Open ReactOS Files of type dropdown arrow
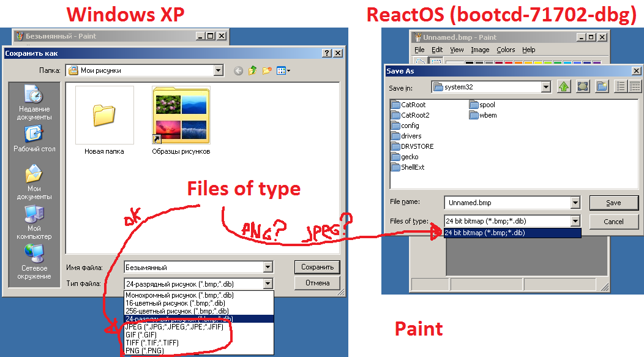The height and width of the screenshot is (357, 644). pos(575,222)
